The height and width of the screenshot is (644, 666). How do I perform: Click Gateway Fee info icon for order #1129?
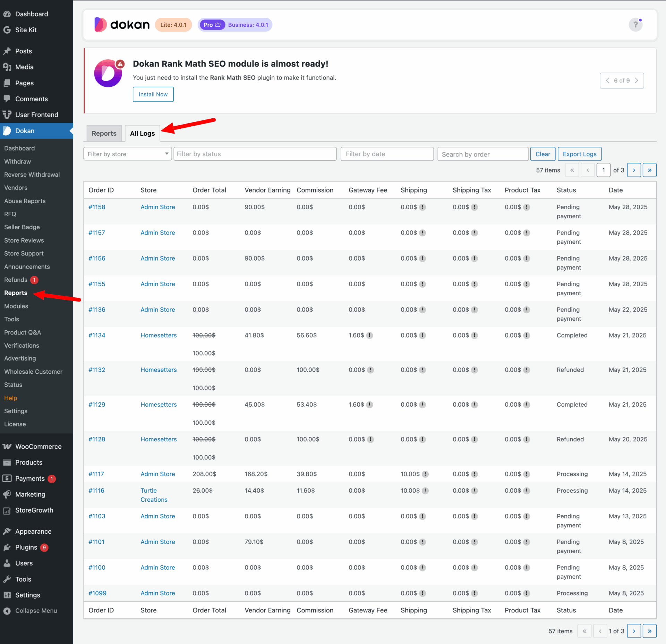370,405
